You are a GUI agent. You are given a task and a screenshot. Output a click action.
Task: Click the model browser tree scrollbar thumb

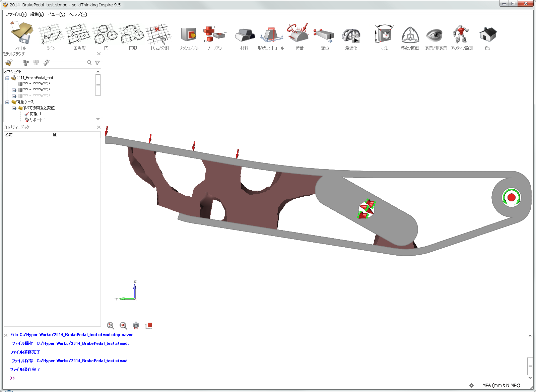pos(98,85)
